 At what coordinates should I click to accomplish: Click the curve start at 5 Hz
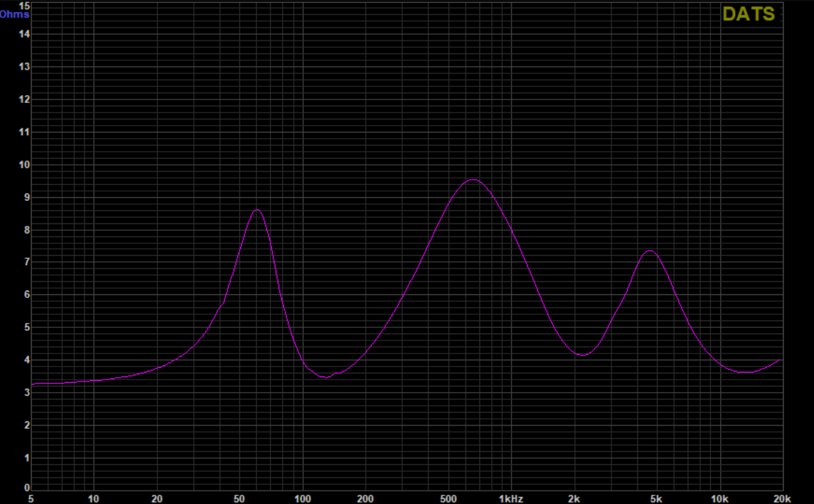[x=33, y=383]
